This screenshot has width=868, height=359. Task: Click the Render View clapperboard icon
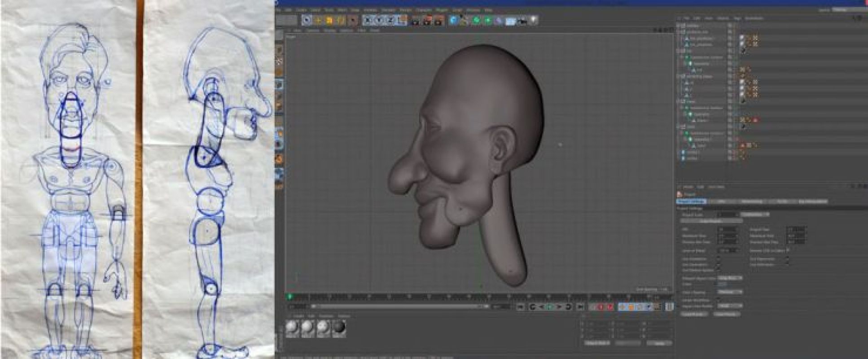click(415, 20)
